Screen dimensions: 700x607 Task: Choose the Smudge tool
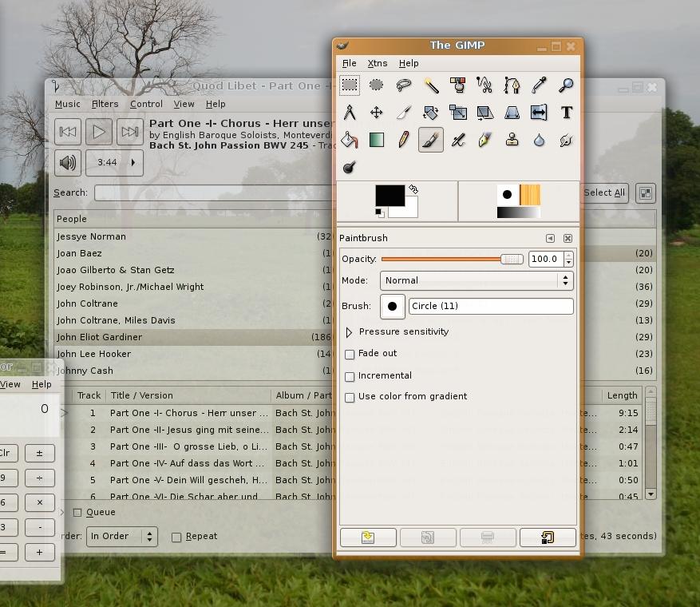566,141
